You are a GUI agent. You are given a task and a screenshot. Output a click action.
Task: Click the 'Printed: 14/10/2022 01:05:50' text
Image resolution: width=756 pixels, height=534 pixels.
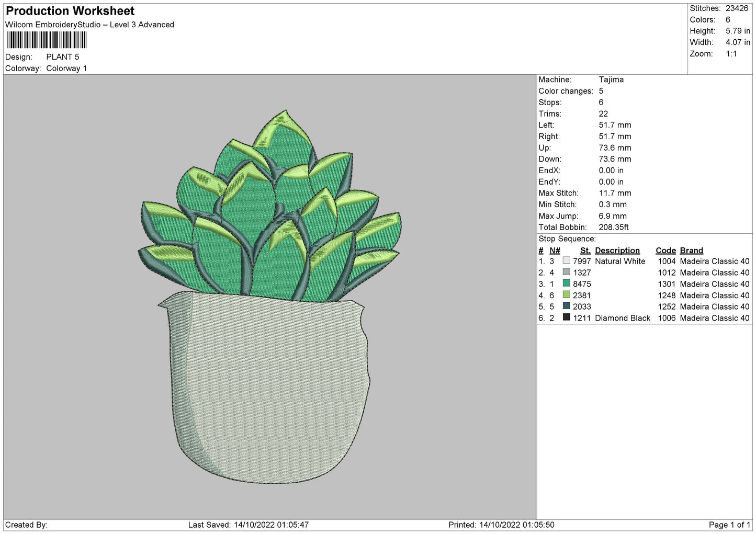501,525
